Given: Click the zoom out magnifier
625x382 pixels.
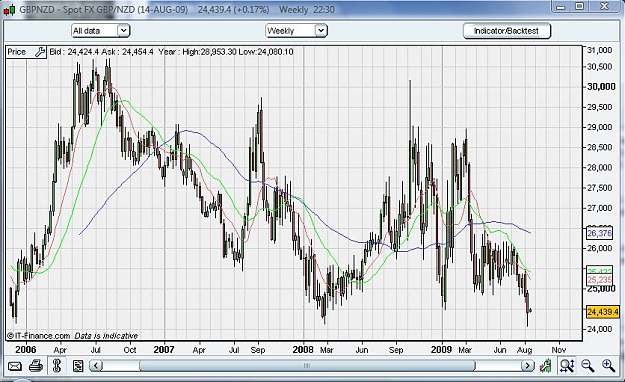Looking at the screenshot, I should [588, 366].
